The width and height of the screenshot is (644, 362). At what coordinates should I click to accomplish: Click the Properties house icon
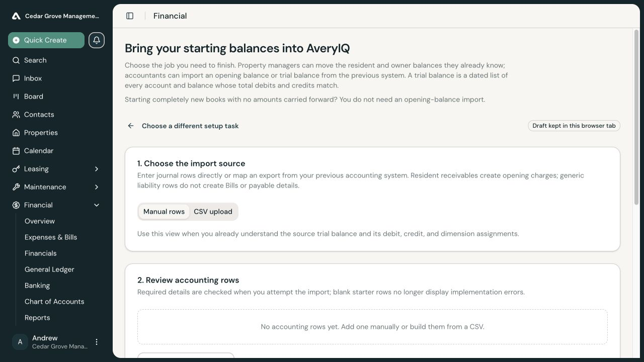(x=16, y=133)
